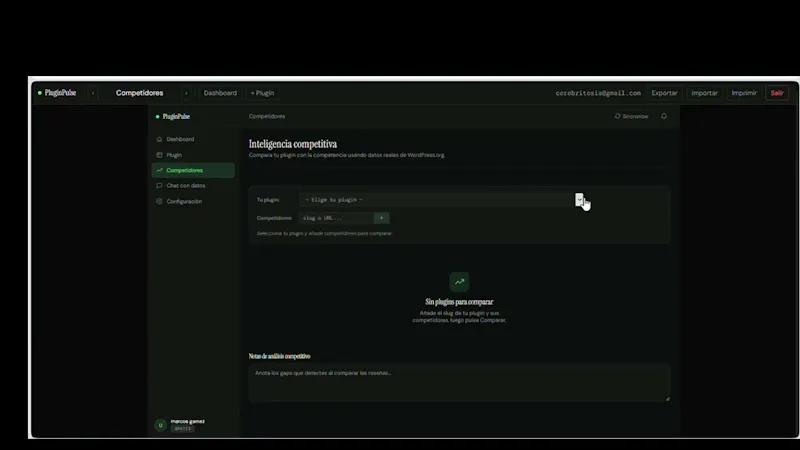Image resolution: width=800 pixels, height=450 pixels.
Task: Click the email address in the top bar
Action: tap(598, 93)
